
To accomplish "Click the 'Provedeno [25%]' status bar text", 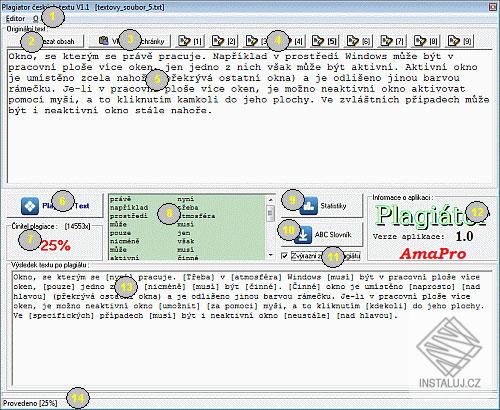I will (x=30, y=403).
